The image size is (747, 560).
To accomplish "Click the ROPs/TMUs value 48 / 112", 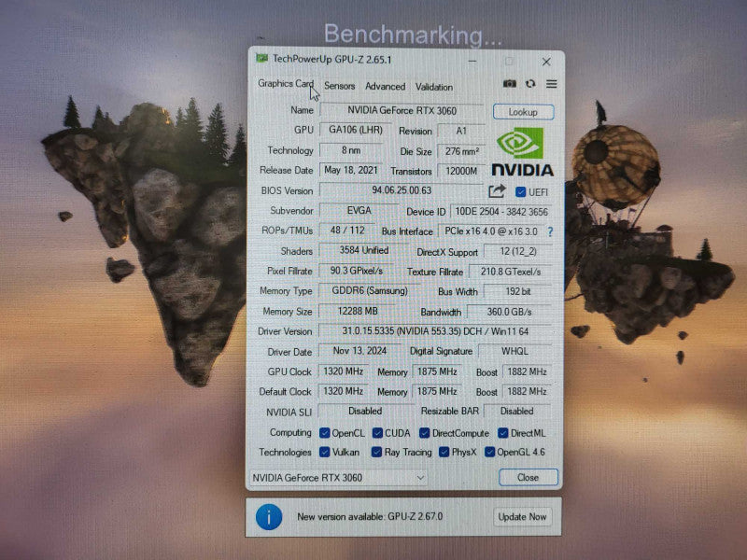I will pyautogui.click(x=347, y=230).
